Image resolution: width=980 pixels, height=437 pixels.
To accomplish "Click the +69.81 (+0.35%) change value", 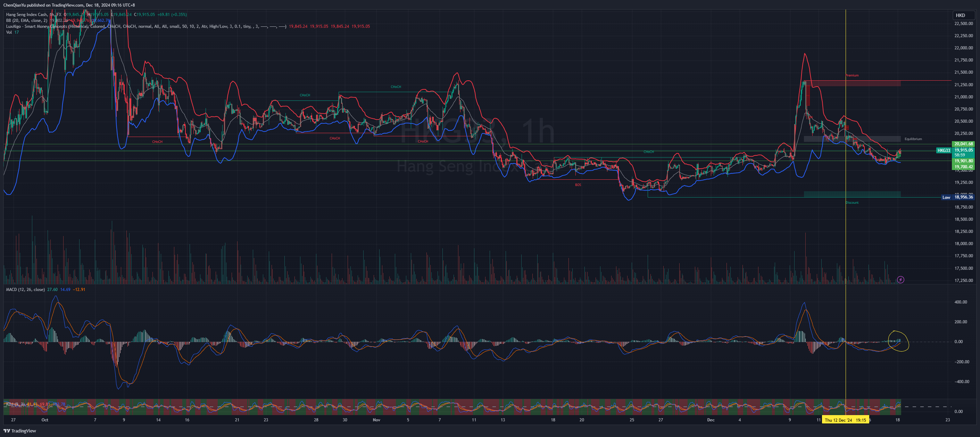I will click(172, 15).
